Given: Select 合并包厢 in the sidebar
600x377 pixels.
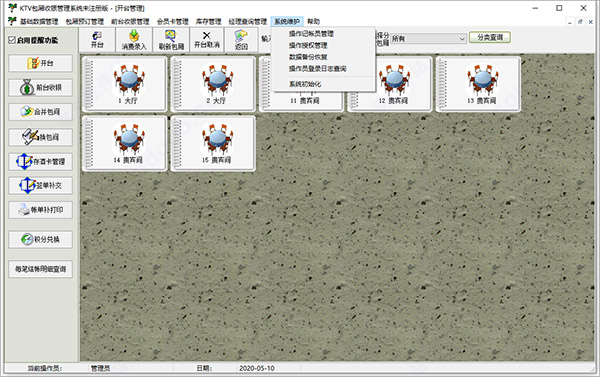Looking at the screenshot, I should click(x=41, y=112).
